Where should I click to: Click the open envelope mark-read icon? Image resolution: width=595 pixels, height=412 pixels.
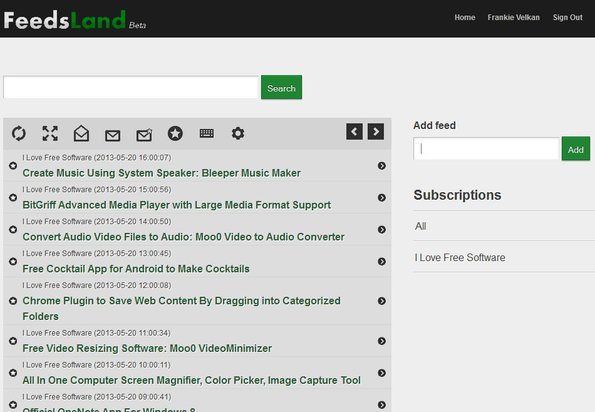click(x=81, y=134)
